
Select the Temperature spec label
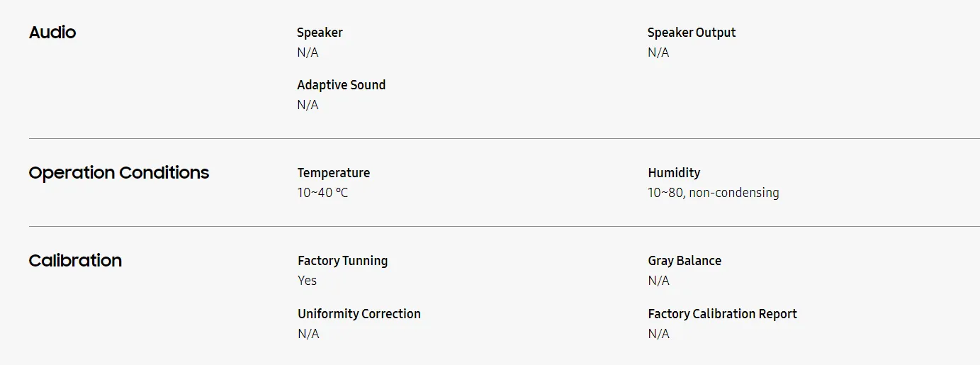coord(334,173)
